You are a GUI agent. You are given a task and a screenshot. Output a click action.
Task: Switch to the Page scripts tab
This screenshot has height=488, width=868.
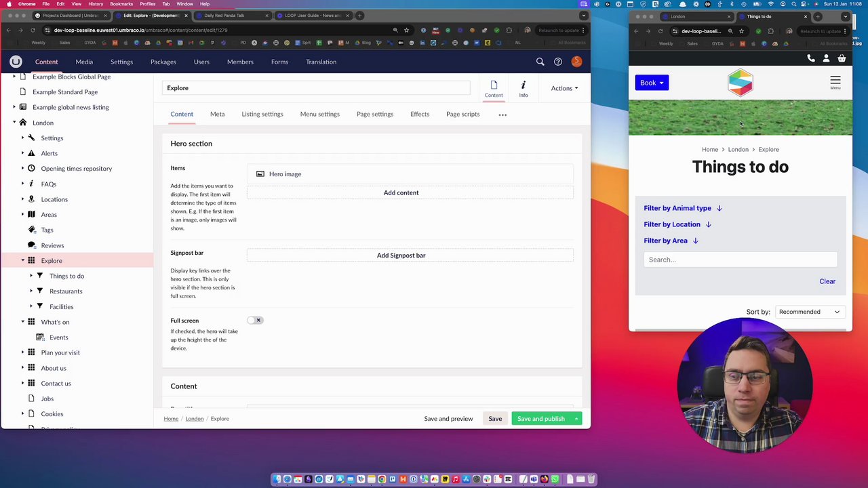pos(462,114)
